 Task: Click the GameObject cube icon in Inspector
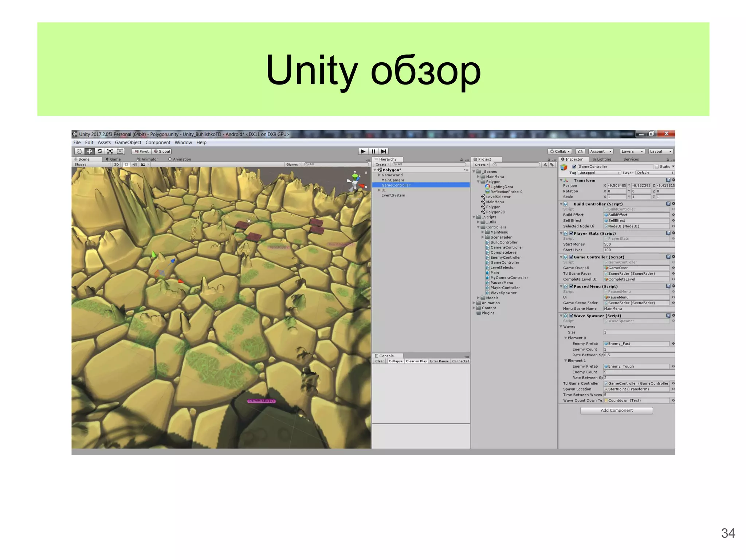(x=564, y=167)
